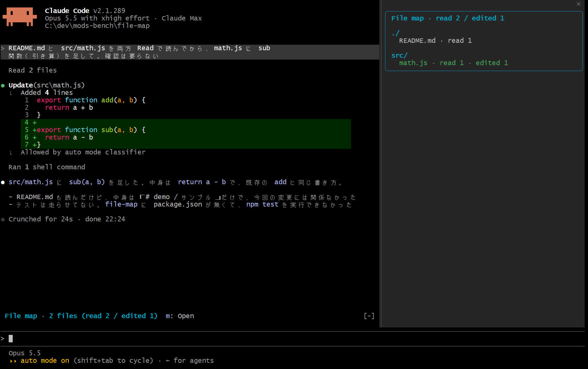The width and height of the screenshot is (588, 369).
Task: Click the 'return a + b' line
Action: point(69,108)
